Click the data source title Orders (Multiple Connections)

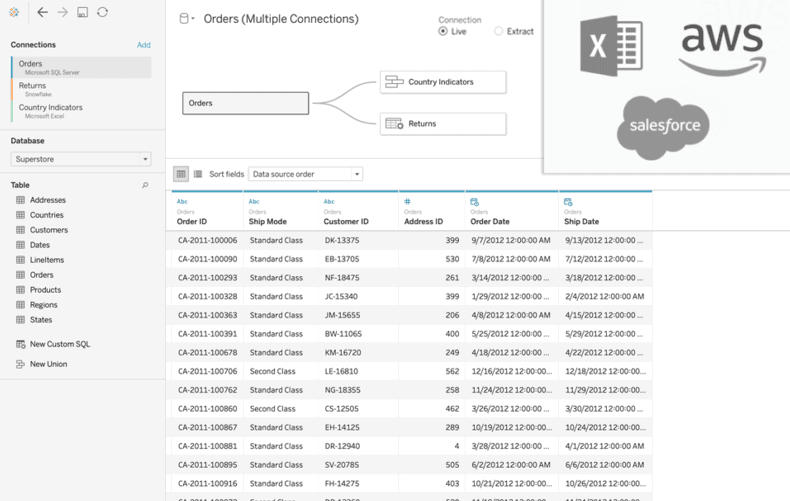281,19
